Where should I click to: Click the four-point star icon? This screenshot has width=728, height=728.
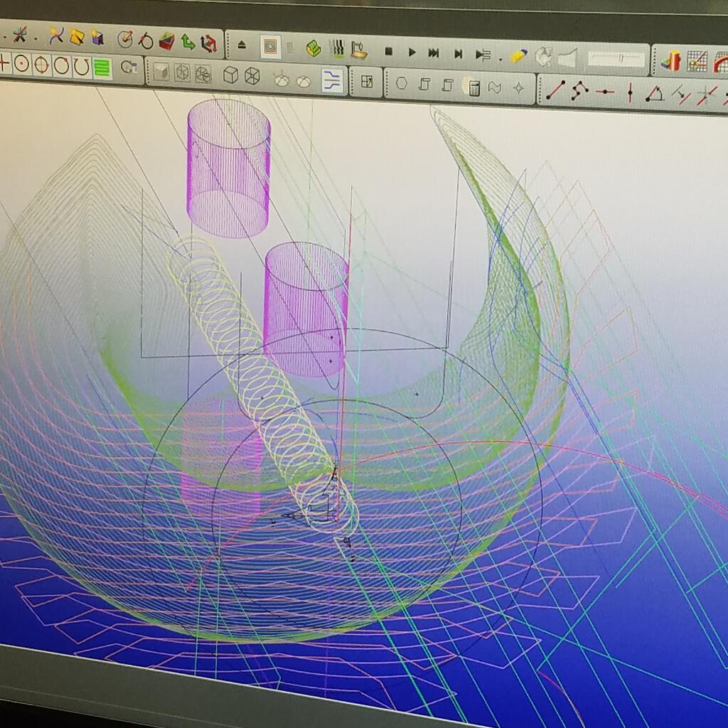click(x=518, y=88)
